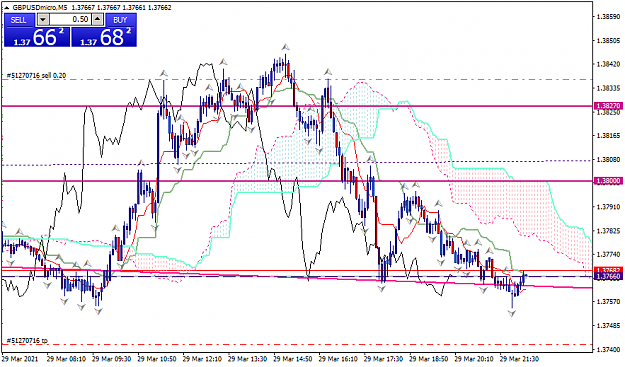
Task: Click 1.37825 on the price scale
Action: (609, 231)
